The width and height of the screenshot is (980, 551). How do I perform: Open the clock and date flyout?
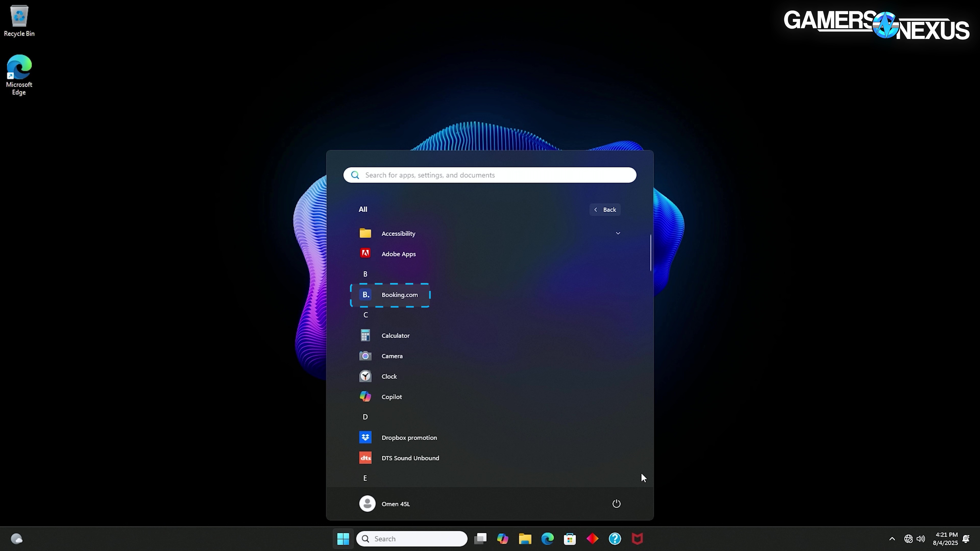pos(945,539)
